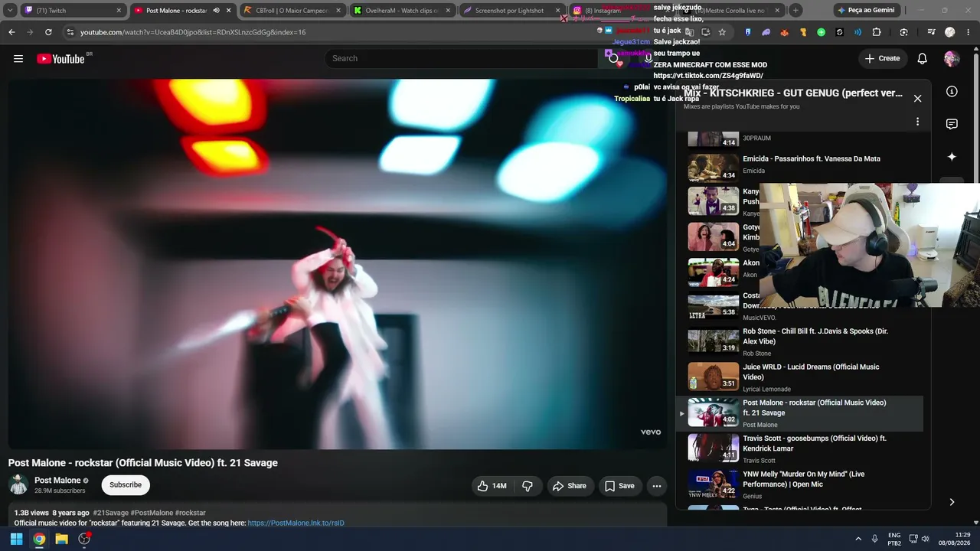Switch to Screenshot por Lightshot tab
This screenshot has height=551, width=980.
[x=511, y=11]
